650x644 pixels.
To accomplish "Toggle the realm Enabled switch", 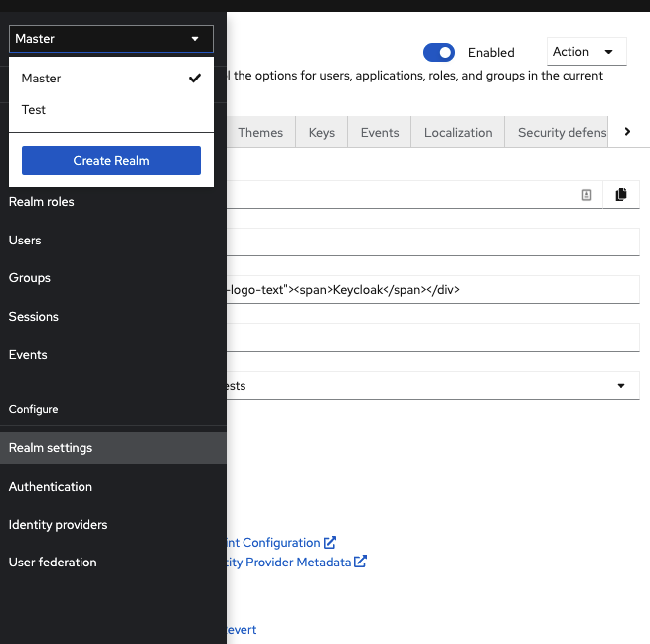I will click(x=438, y=52).
